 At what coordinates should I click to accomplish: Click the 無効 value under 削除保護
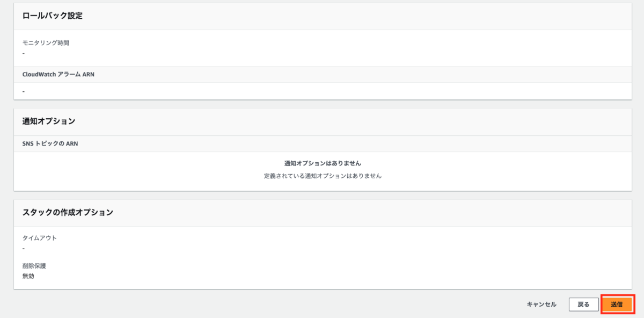tap(28, 276)
